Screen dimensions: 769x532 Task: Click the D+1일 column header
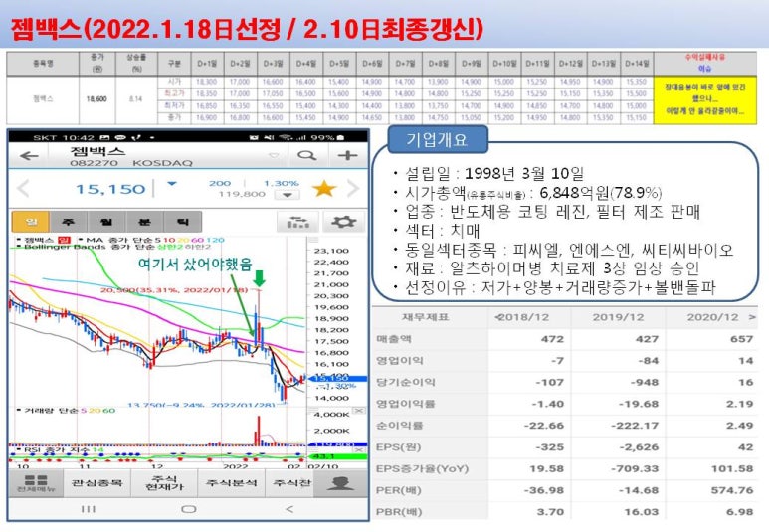click(x=207, y=64)
